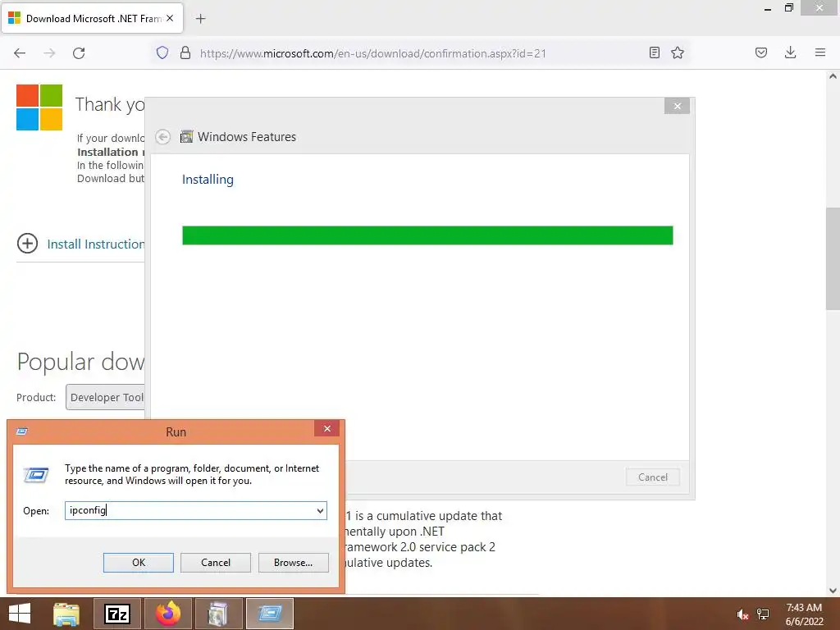
Task: Click the Open input field containing ipconfig
Action: 196,510
